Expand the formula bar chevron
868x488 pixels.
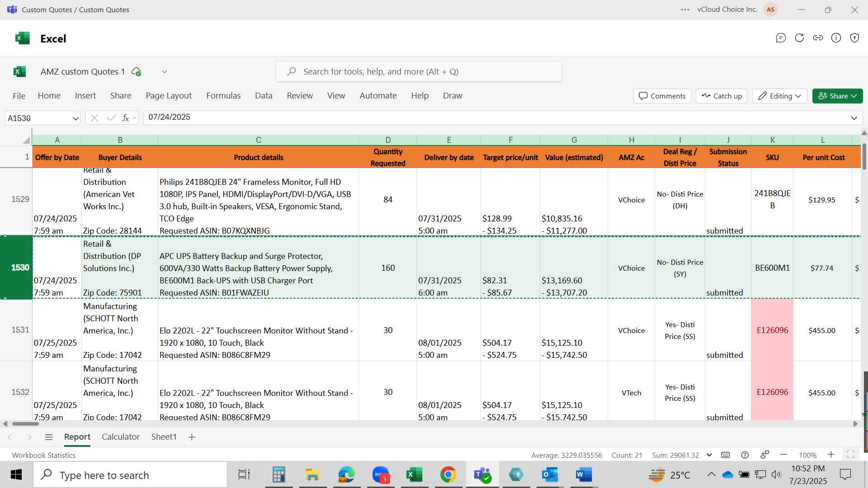coord(854,118)
